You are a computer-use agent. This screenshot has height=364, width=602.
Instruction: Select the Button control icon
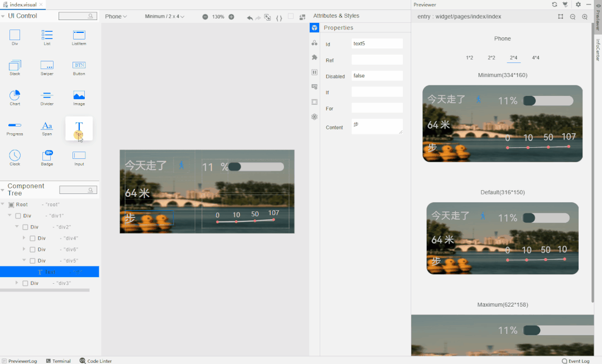tap(79, 65)
